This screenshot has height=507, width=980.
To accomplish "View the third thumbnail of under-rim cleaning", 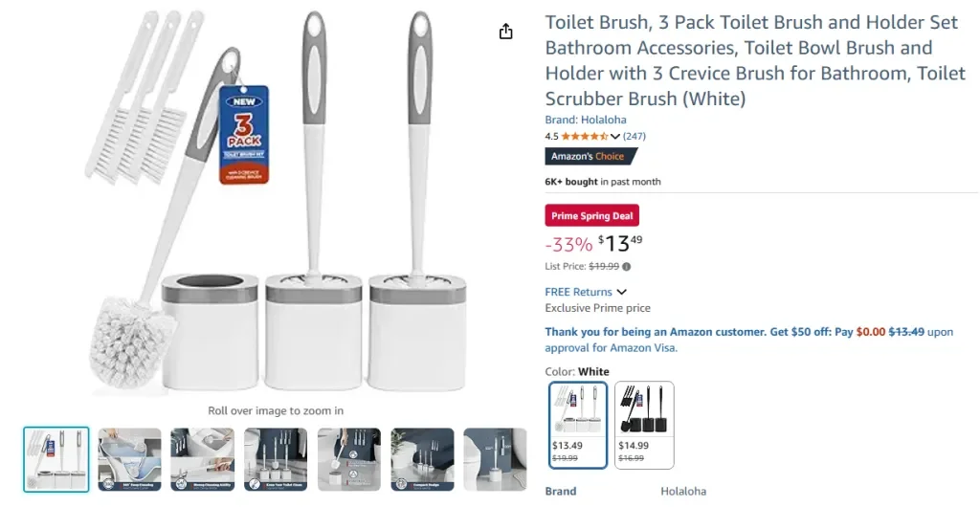I will pos(202,459).
